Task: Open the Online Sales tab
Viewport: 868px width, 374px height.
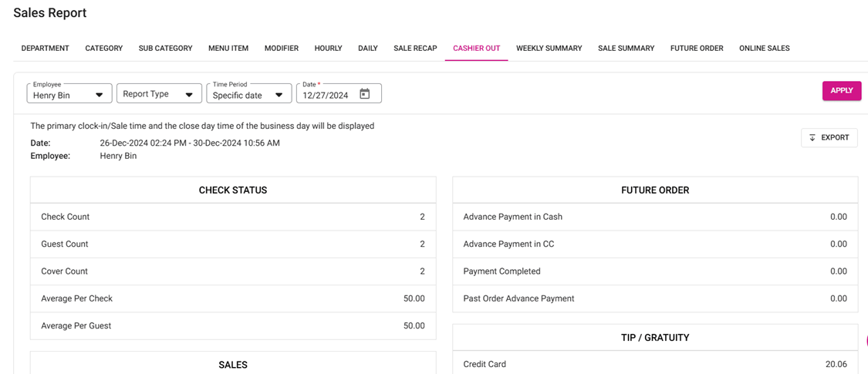Action: [x=764, y=49]
